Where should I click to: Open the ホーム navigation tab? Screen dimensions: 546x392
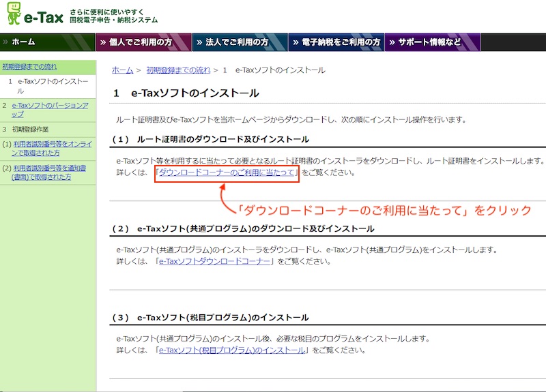tap(47, 42)
